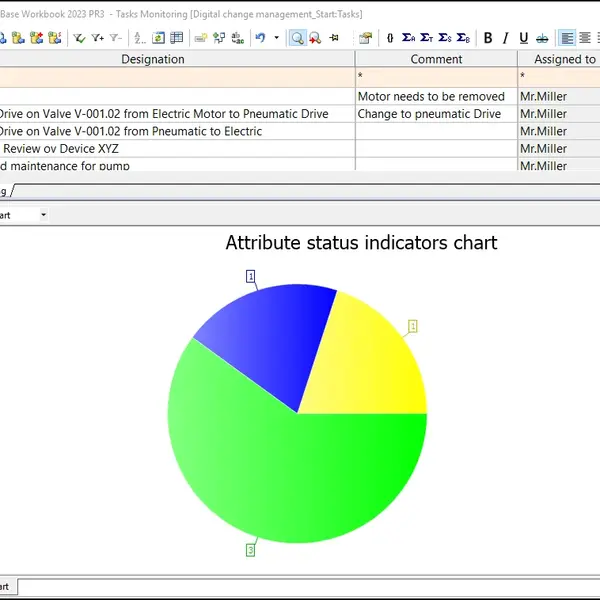Click the Designation column header

point(152,59)
